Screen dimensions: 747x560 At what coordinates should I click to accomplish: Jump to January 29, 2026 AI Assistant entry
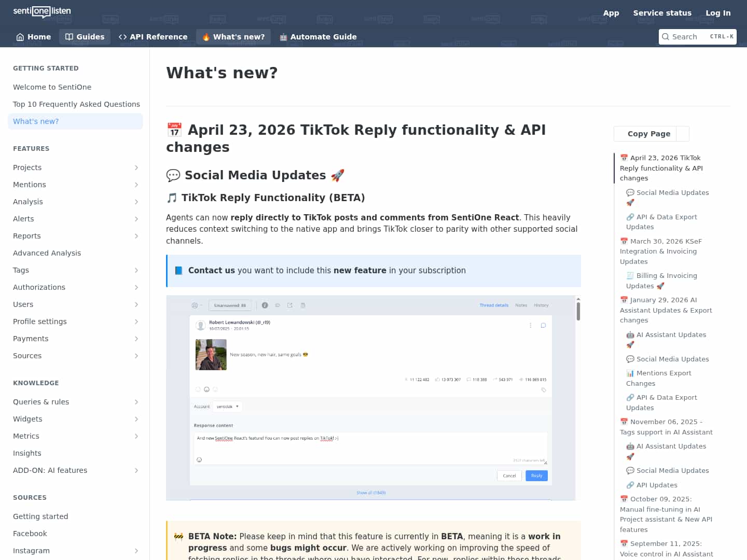point(666,310)
